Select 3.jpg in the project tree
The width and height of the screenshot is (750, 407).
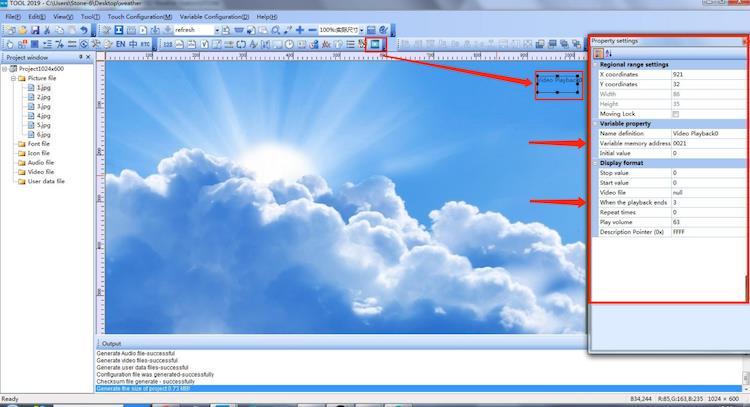pyautogui.click(x=43, y=106)
